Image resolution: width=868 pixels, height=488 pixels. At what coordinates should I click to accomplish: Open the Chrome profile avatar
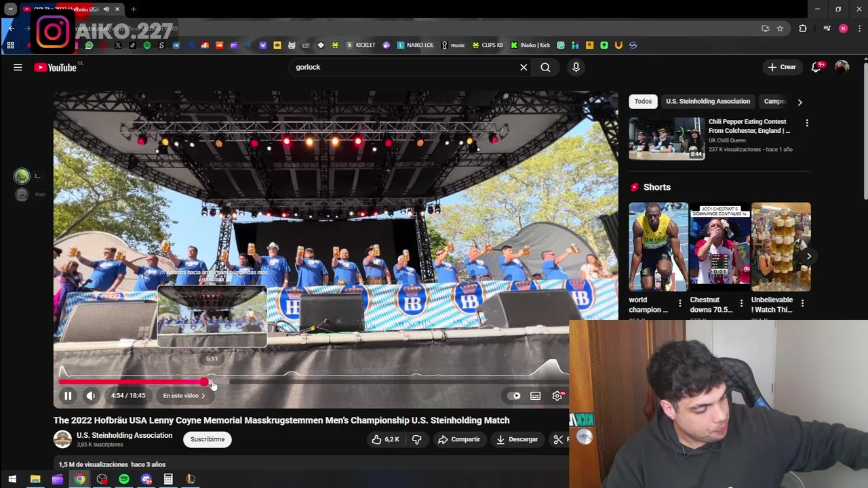(843, 28)
